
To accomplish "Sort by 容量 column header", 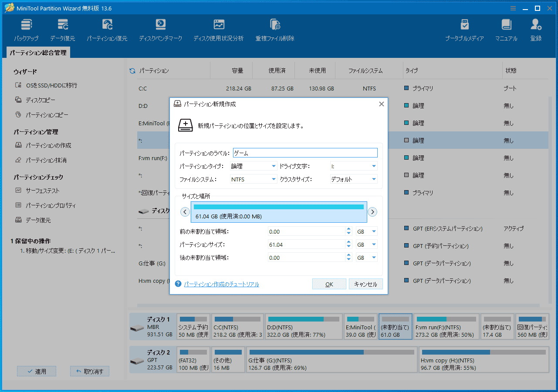I will pos(237,70).
